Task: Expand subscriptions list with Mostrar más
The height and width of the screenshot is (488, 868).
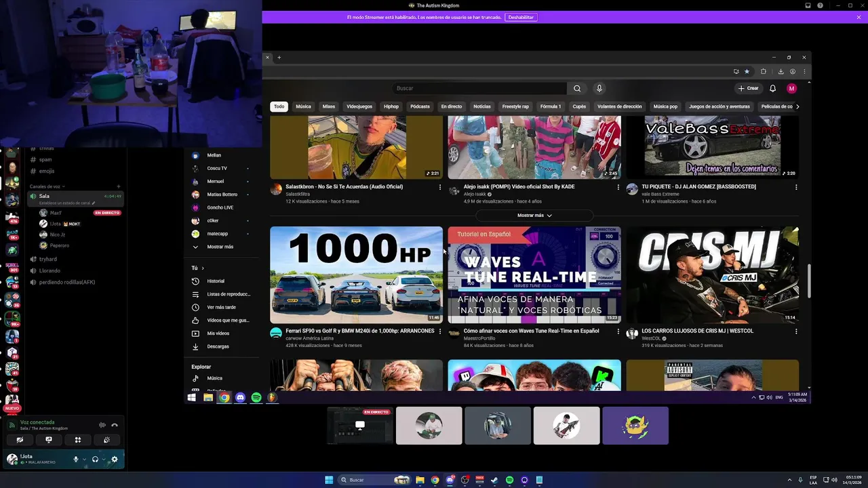Action: tap(221, 247)
